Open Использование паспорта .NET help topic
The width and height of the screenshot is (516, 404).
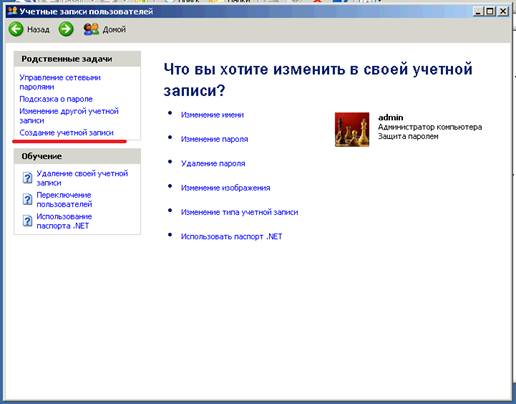(64, 221)
